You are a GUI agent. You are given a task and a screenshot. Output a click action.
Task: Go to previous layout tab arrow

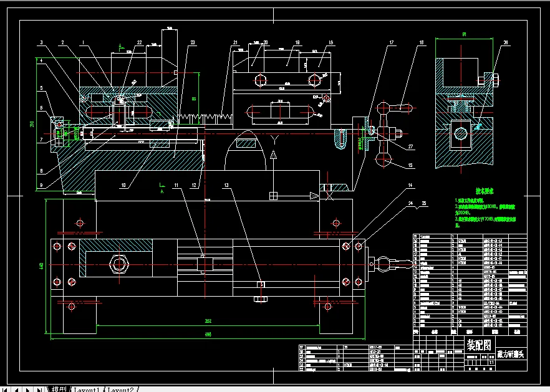16,389
